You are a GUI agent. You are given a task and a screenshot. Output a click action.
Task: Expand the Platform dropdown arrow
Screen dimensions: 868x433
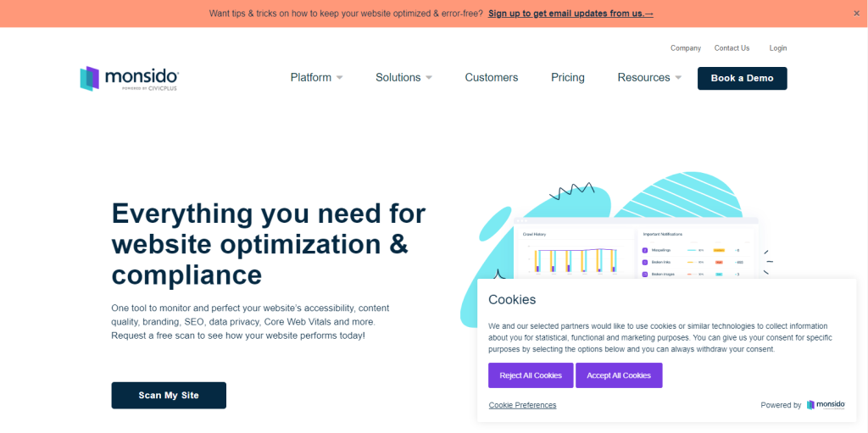[x=339, y=77]
